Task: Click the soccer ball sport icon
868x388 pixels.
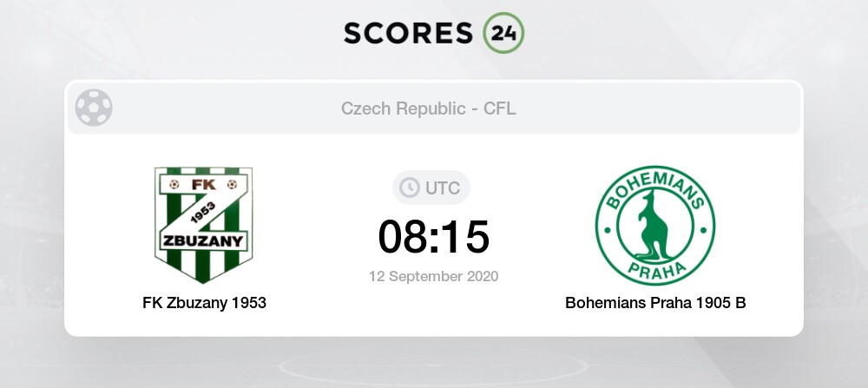Action: click(94, 109)
